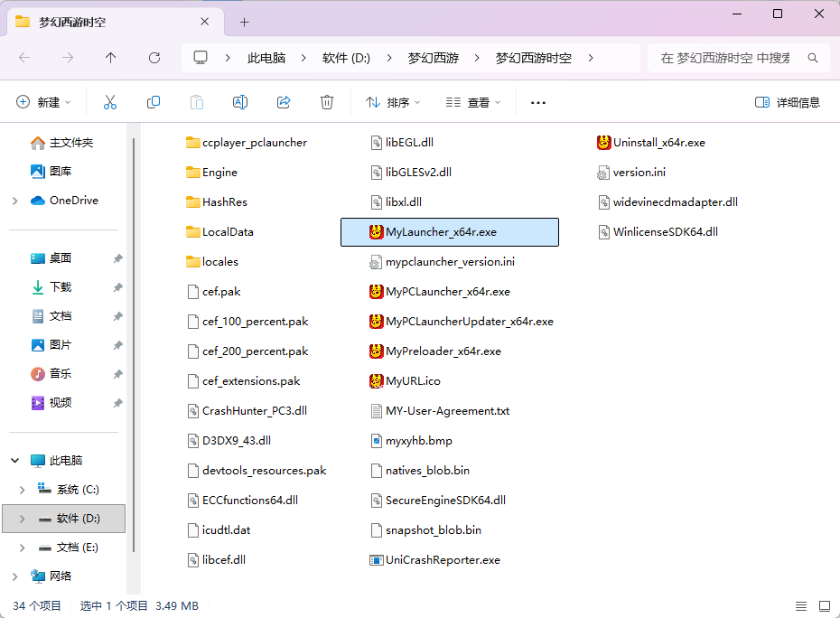Go forward with the right arrow
The width and height of the screenshot is (840, 618).
tap(68, 57)
